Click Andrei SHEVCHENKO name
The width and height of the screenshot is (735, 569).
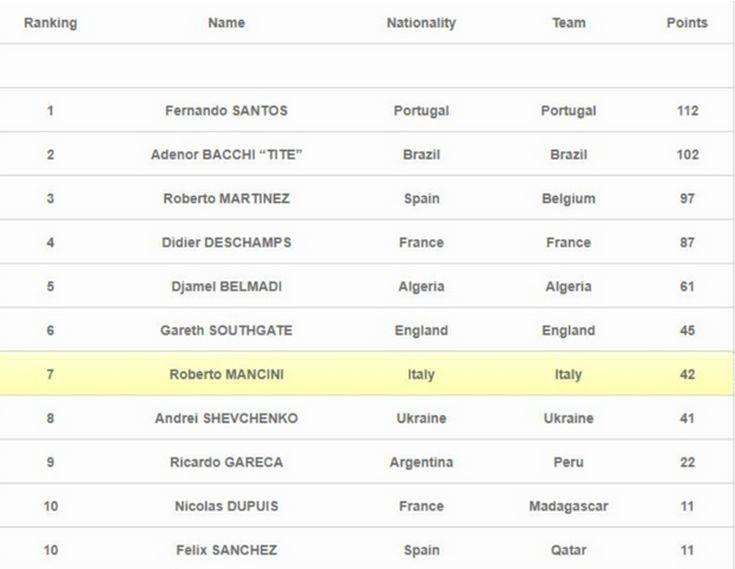click(x=226, y=418)
